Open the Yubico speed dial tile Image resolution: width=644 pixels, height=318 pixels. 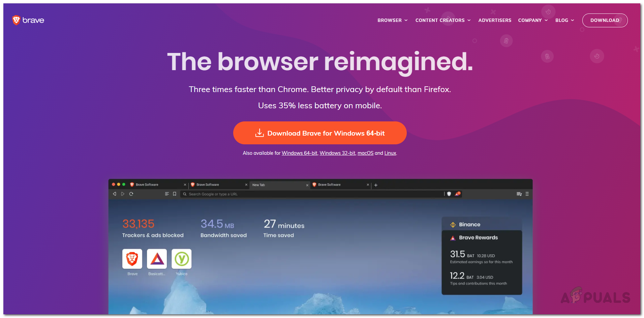(182, 259)
